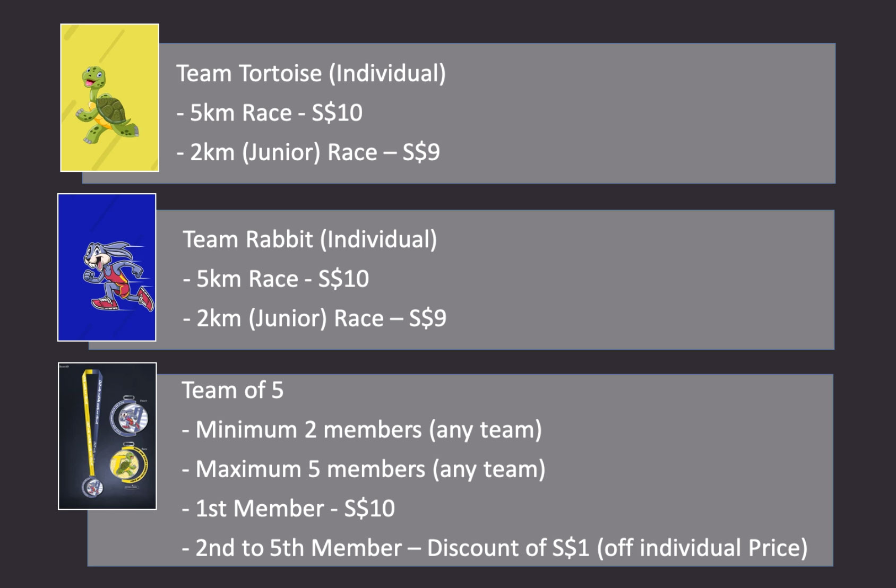Click the Team Rabbit (Individual) heading
This screenshot has height=588, width=896.
click(310, 239)
